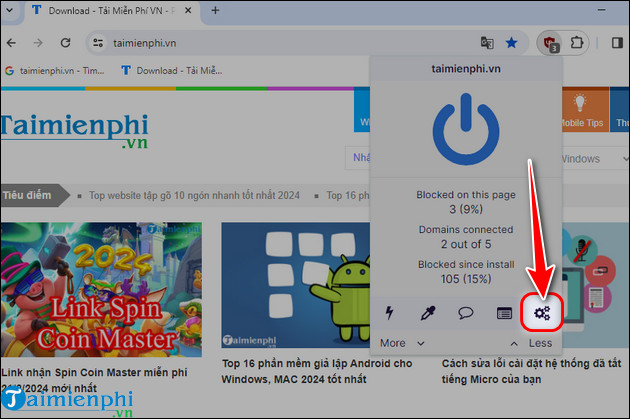This screenshot has width=630, height=419.
Task: Open the Windows dropdown in search area
Action: [595, 159]
